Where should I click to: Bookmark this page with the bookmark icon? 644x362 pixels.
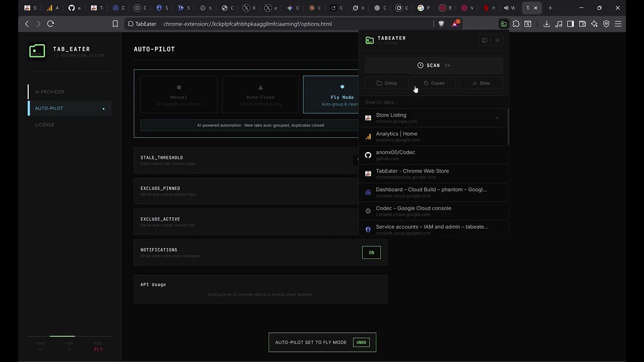(x=115, y=24)
